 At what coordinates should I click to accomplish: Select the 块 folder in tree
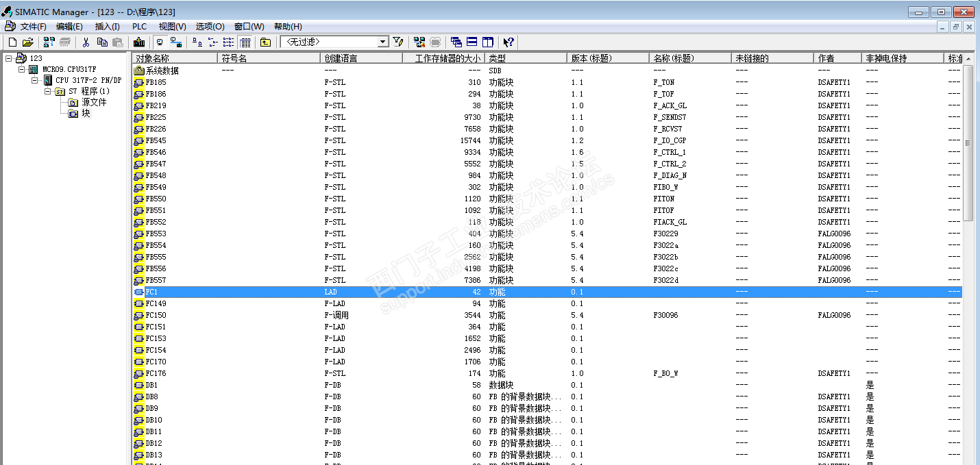86,113
